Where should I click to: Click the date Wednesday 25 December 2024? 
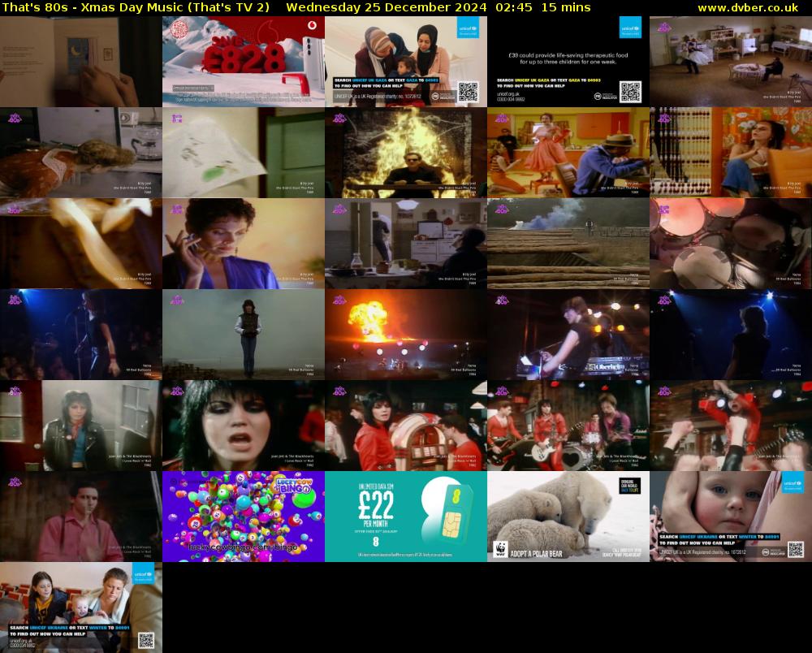tap(386, 7)
